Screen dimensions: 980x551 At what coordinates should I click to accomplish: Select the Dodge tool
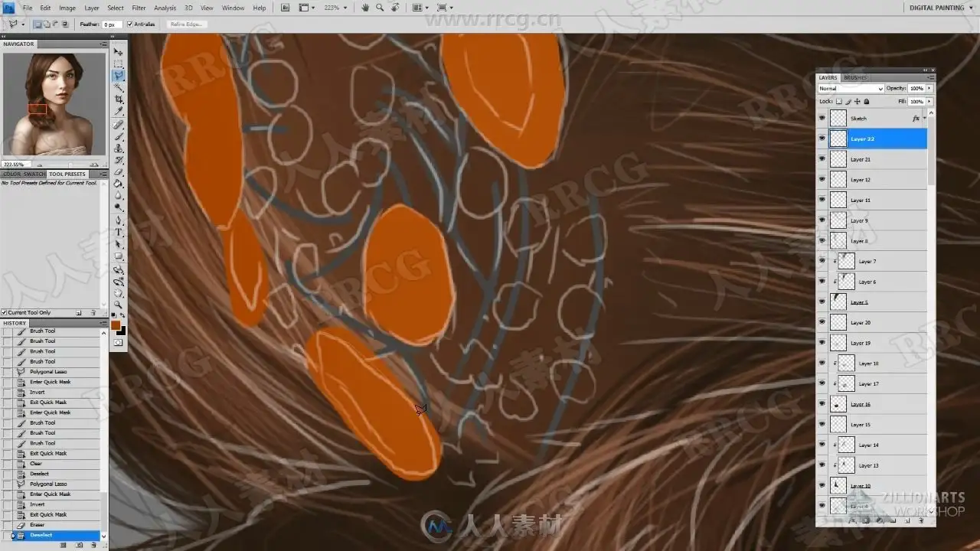pos(119,208)
